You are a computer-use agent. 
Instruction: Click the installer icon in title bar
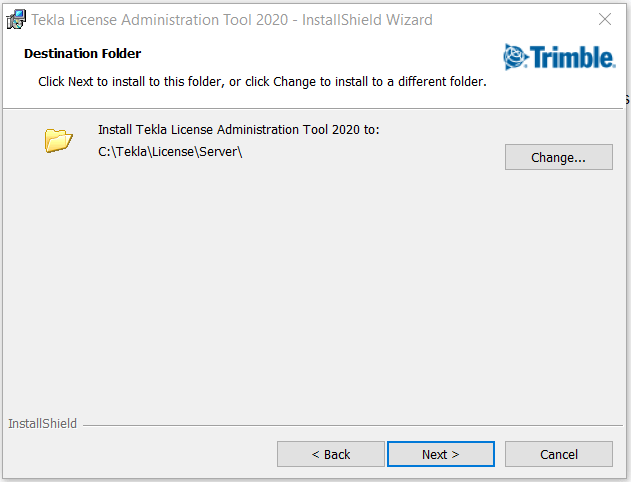coord(16,19)
